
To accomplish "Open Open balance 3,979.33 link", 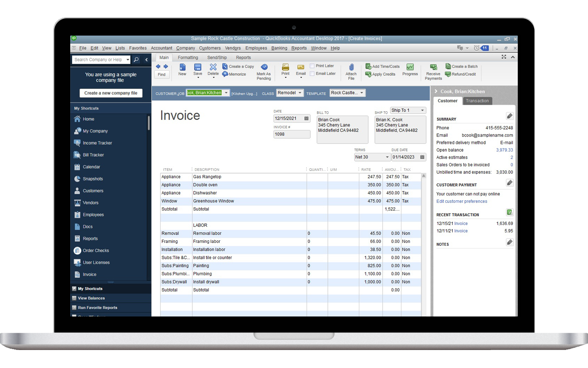I will (x=504, y=150).
